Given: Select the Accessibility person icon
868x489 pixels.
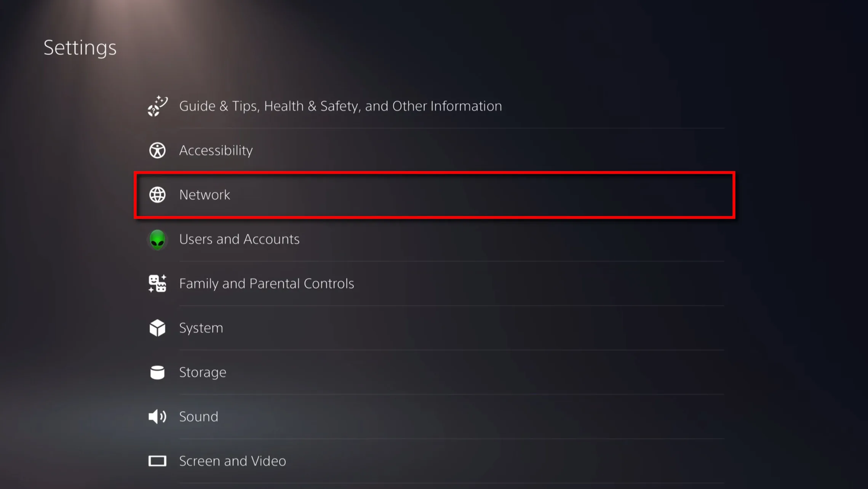Looking at the screenshot, I should point(157,150).
